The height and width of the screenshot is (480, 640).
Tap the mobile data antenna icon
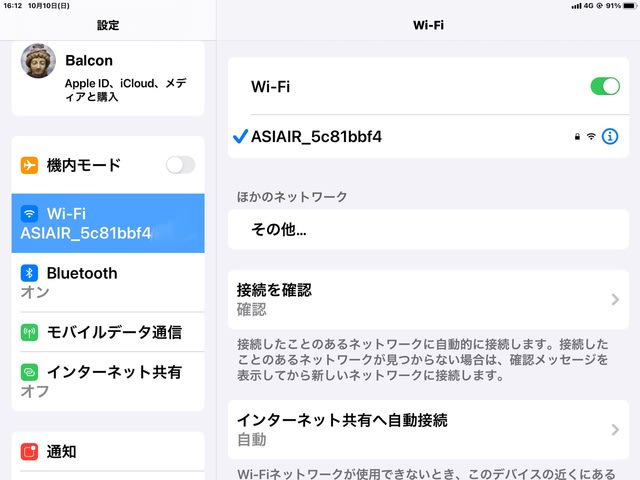[x=30, y=332]
